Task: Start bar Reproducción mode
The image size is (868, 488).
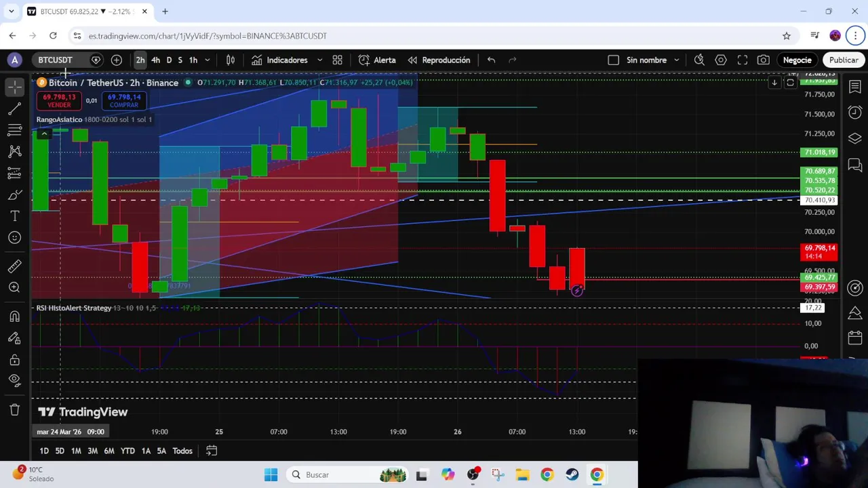Action: pos(439,60)
